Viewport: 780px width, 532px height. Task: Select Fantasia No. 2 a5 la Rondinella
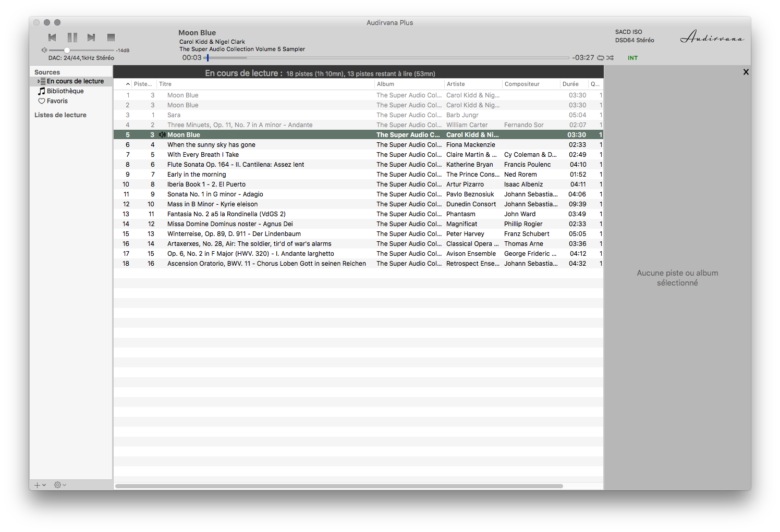tap(358, 214)
